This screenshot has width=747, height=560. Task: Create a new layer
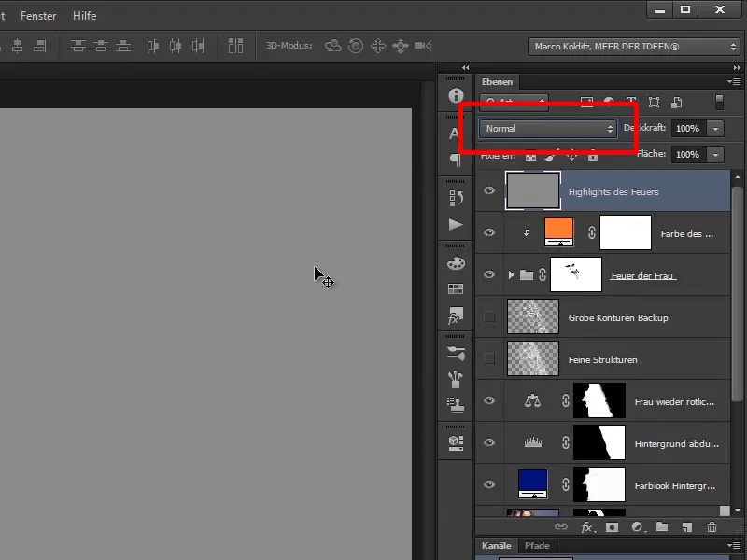click(686, 527)
